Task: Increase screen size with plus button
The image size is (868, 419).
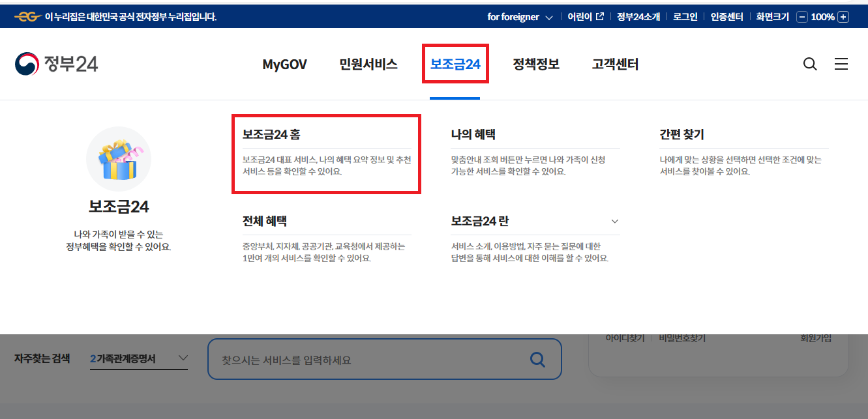Action: (843, 17)
